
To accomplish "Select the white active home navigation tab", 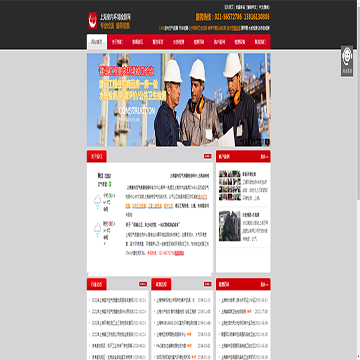I will click(97, 42).
